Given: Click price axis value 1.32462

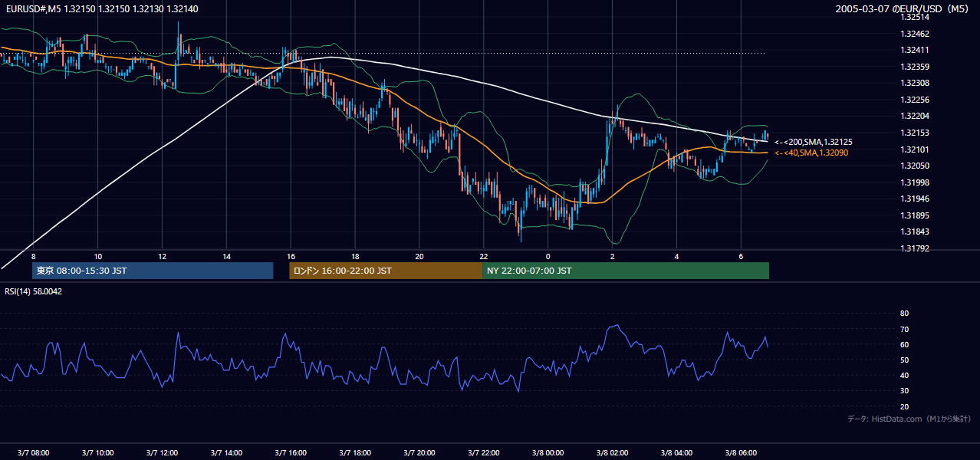Looking at the screenshot, I should click(x=915, y=34).
